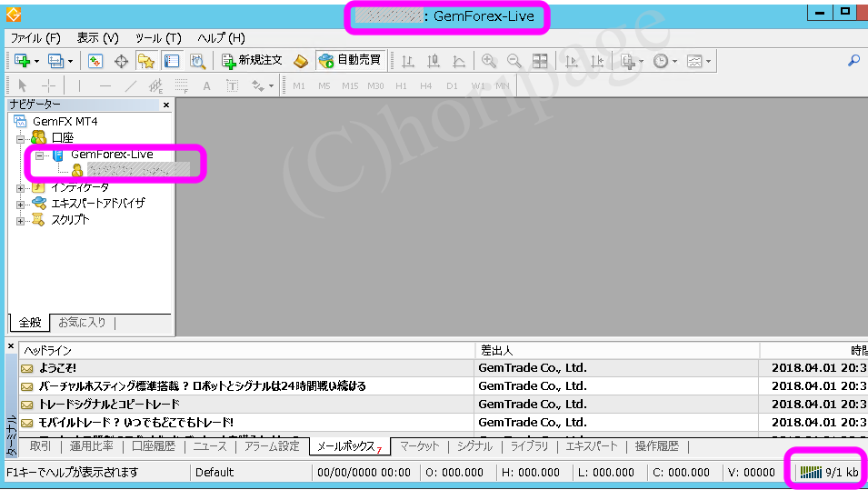This screenshot has width=868, height=490.
Task: Select the candlestick chart icon
Action: pyautogui.click(x=434, y=61)
